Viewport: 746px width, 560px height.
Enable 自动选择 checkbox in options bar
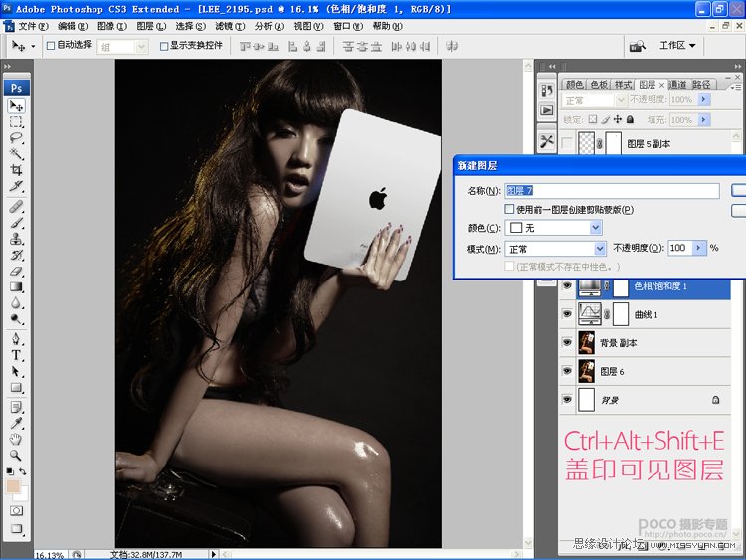coord(51,46)
